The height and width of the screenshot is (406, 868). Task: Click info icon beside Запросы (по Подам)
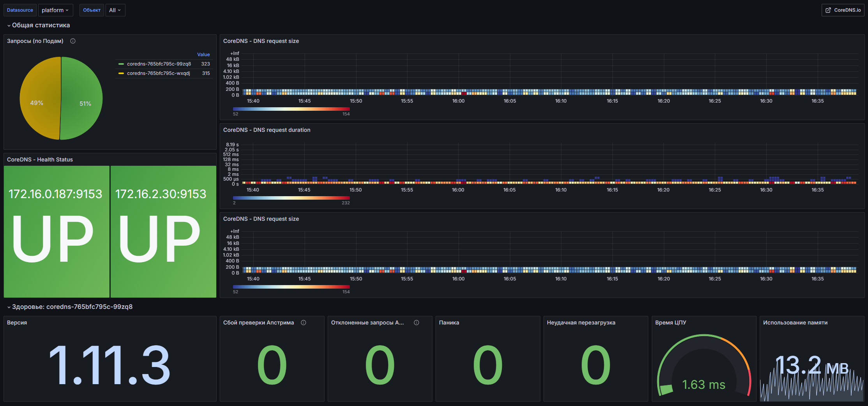point(73,41)
